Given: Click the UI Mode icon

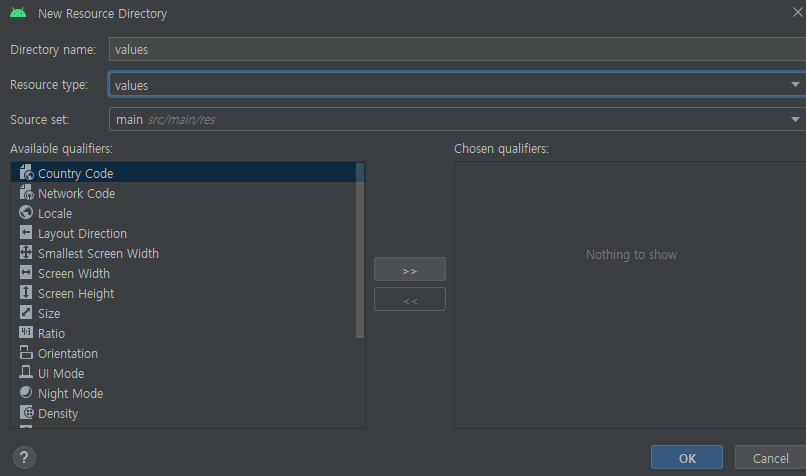Looking at the screenshot, I should coord(26,372).
